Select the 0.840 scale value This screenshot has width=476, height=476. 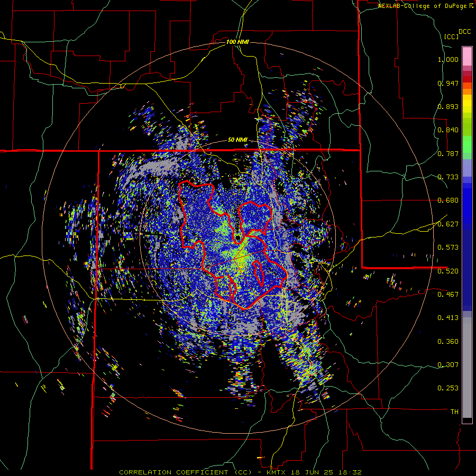[448, 130]
